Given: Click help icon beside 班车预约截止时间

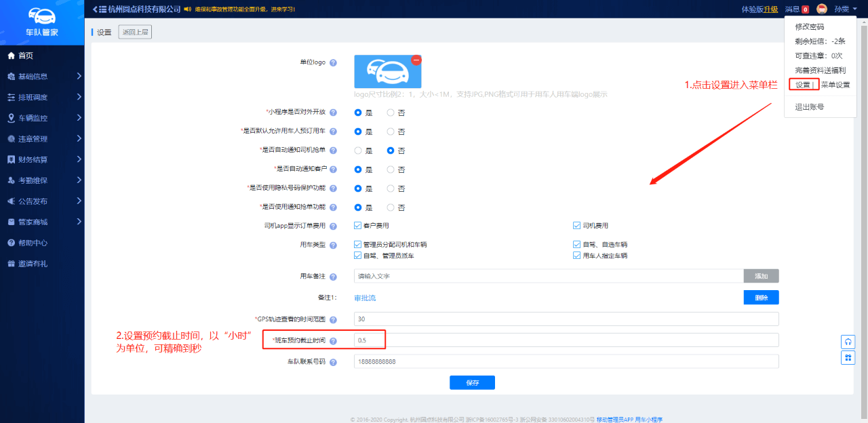Looking at the screenshot, I should 333,341.
